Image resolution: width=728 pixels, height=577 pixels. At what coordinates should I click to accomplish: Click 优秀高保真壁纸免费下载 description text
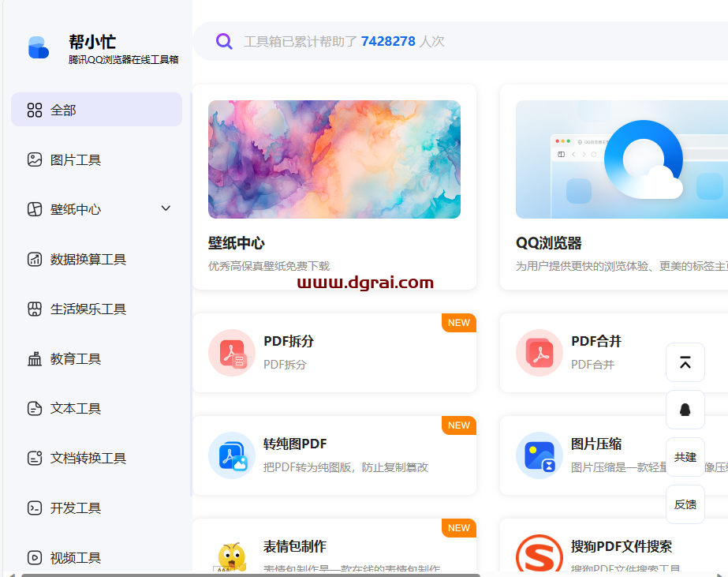pos(269,266)
